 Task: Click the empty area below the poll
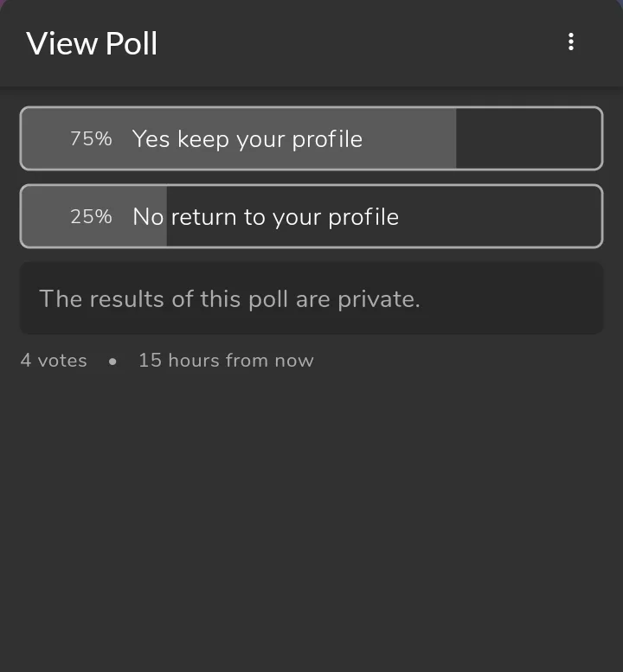coord(311,519)
